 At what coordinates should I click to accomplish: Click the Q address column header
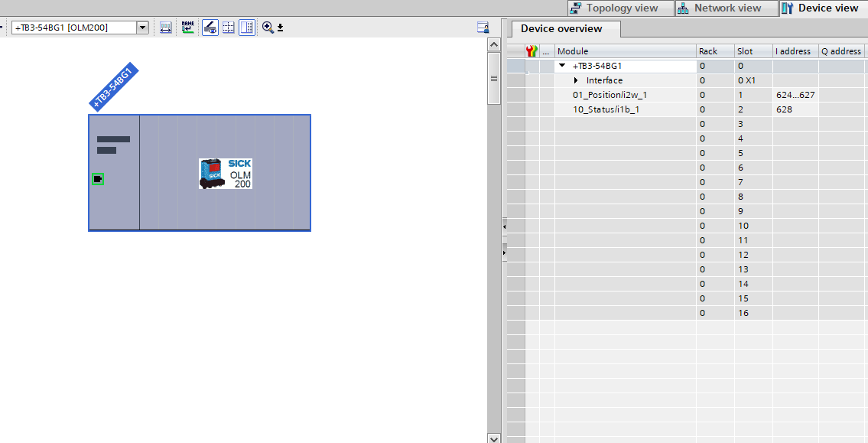(x=843, y=51)
